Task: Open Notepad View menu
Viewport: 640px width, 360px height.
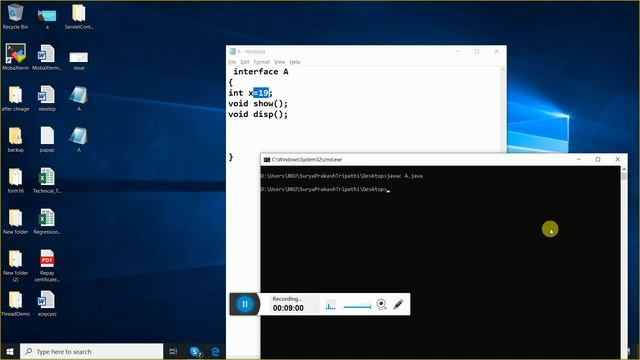Action: (x=279, y=62)
